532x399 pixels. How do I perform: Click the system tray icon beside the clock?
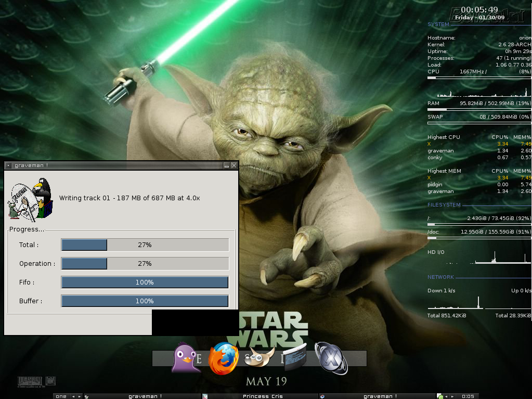[440, 396]
